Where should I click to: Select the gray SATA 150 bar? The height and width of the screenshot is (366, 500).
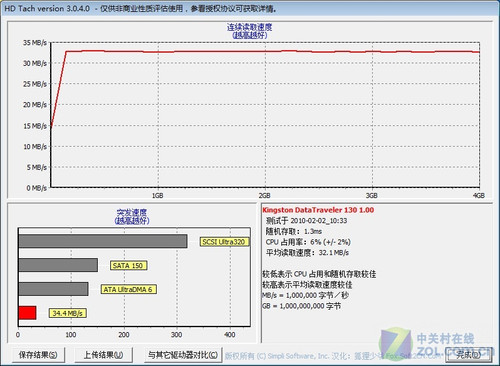point(58,265)
